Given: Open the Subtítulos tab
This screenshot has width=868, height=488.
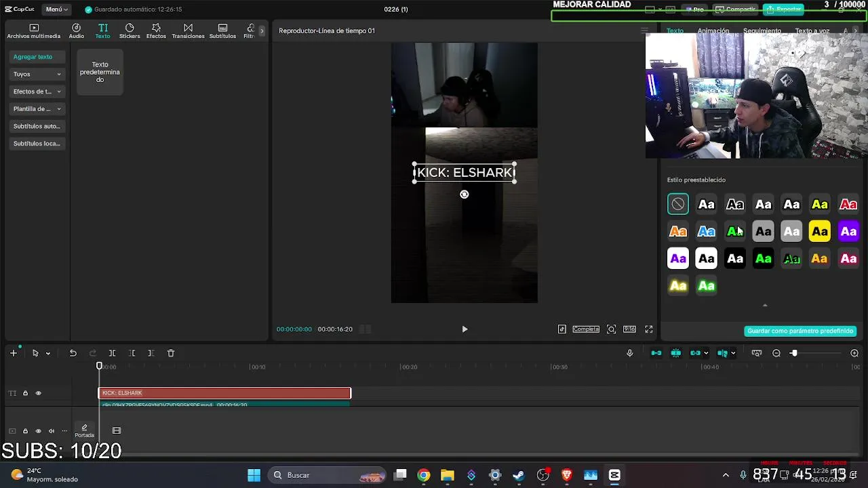Looking at the screenshot, I should [222, 31].
